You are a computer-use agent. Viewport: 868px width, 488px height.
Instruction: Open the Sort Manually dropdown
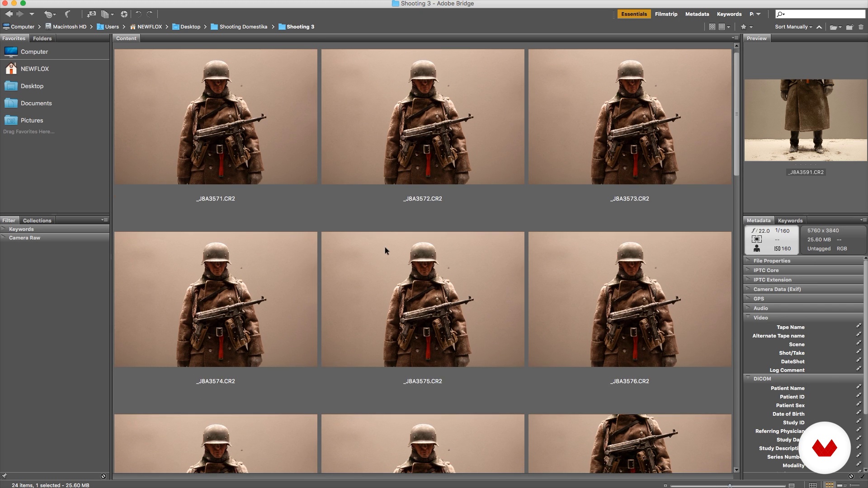(x=793, y=27)
